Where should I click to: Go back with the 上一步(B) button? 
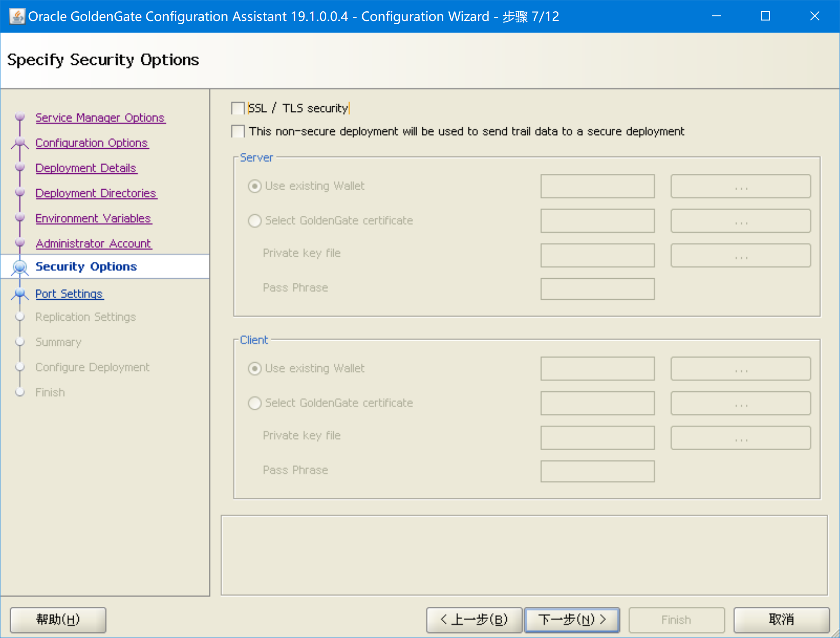coord(475,620)
